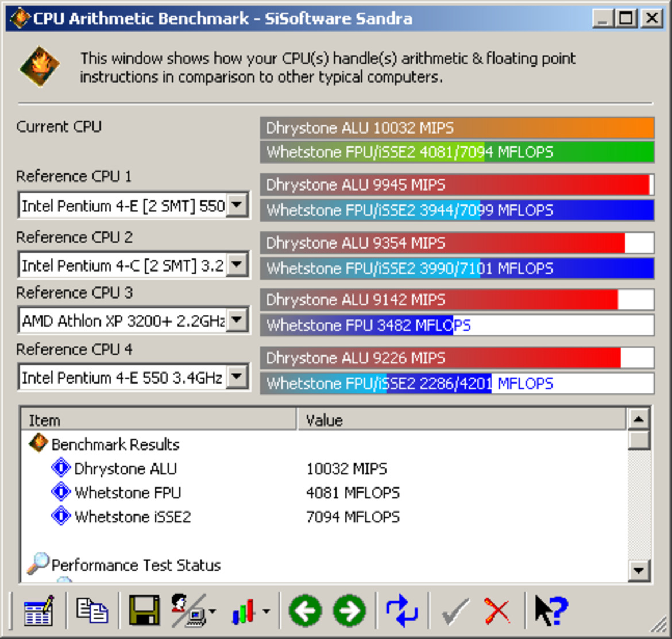Open Reference CPU 4 dropdown arrow
672x639 pixels.
click(x=237, y=377)
